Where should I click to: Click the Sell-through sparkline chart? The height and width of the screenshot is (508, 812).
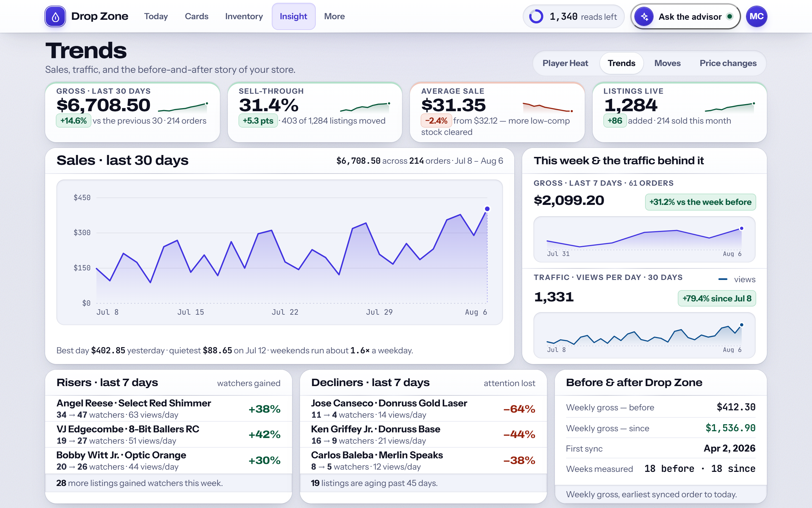pos(365,107)
